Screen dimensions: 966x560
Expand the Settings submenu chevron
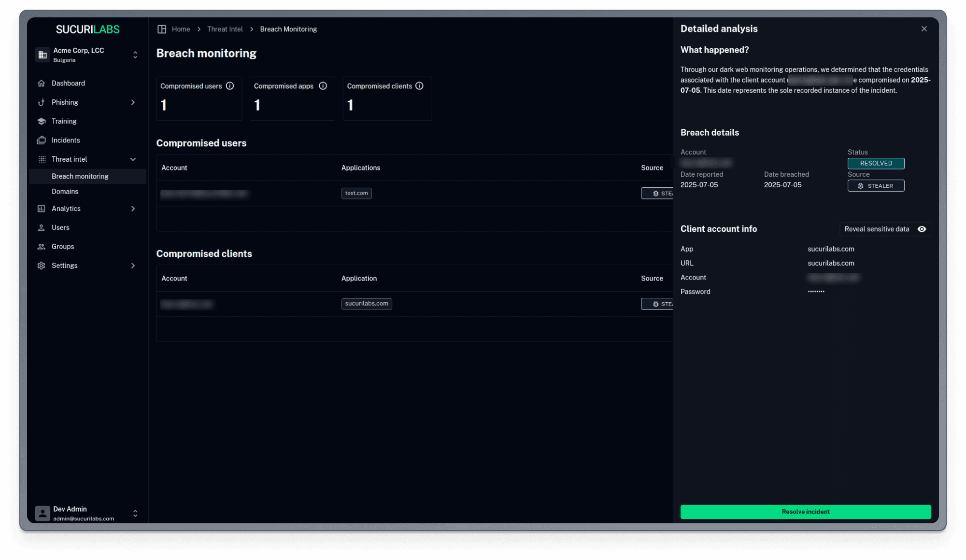(133, 266)
